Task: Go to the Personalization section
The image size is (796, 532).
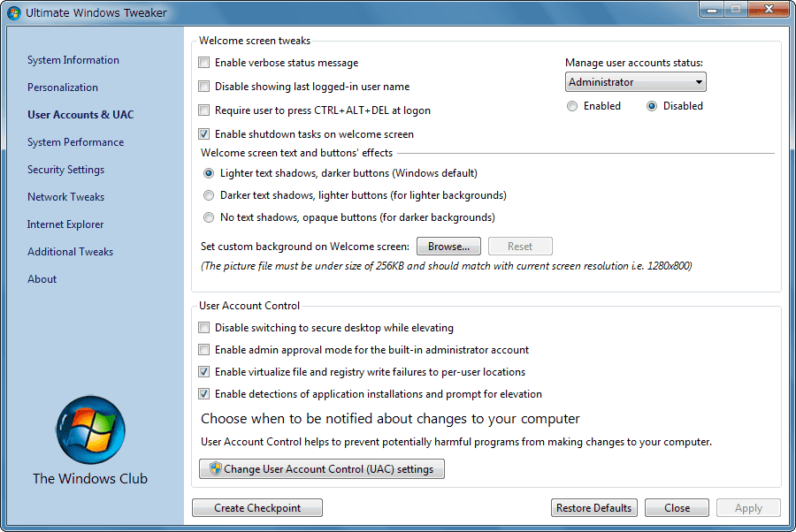Action: [63, 87]
